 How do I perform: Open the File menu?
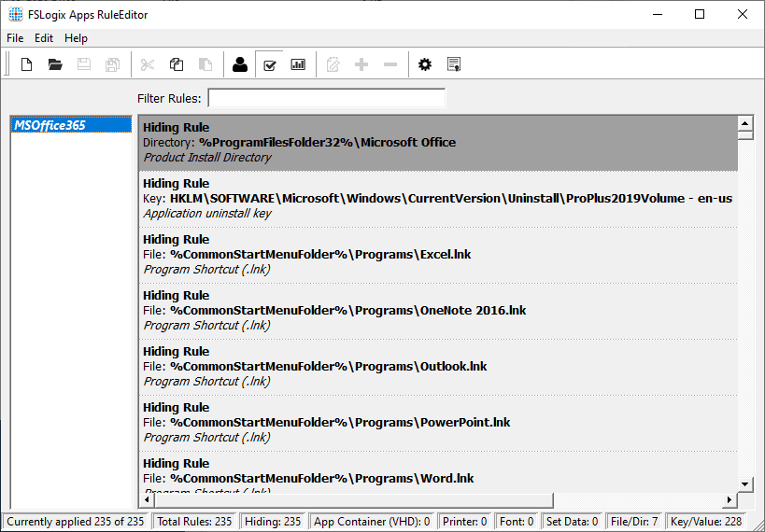pyautogui.click(x=15, y=38)
